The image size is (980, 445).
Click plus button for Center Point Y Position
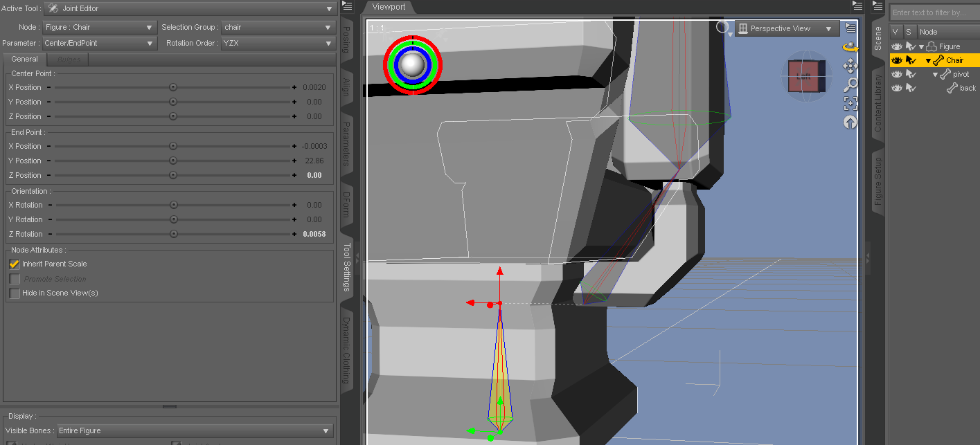click(294, 102)
